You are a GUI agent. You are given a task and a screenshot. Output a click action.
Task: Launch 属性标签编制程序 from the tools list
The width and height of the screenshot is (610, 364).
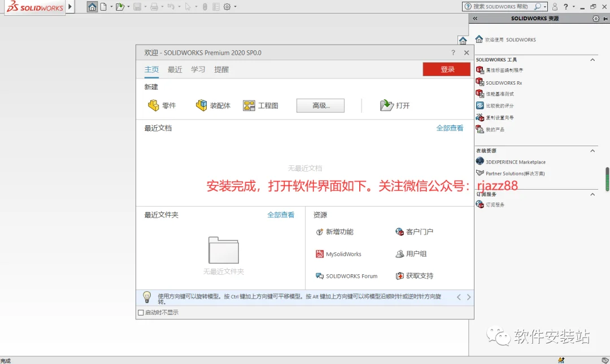(x=500, y=70)
